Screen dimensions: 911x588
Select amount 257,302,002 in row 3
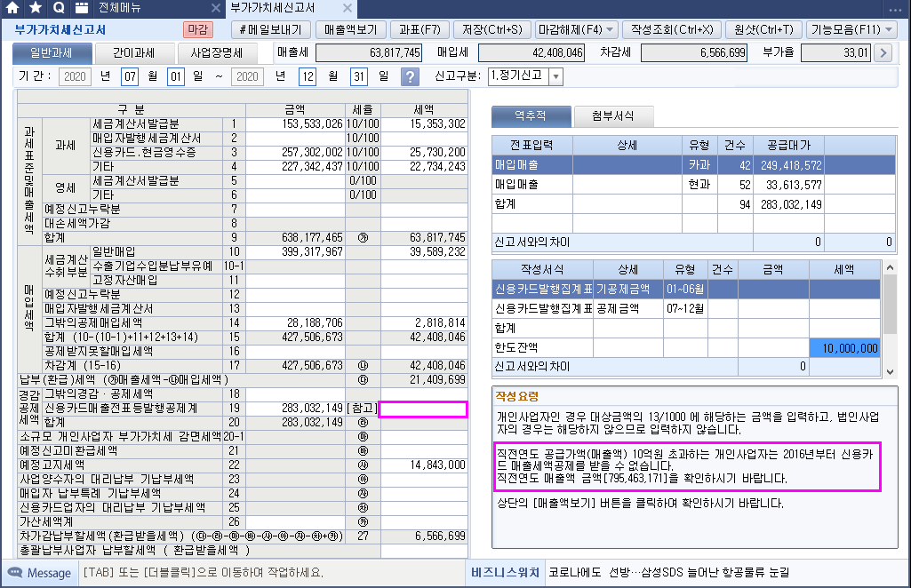click(295, 153)
